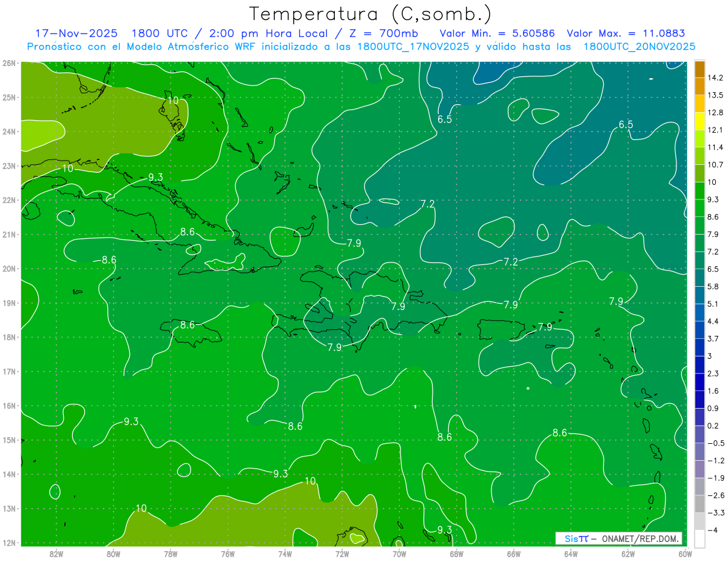
Task: Click latitude axis label '17N'
Action: 9,372
